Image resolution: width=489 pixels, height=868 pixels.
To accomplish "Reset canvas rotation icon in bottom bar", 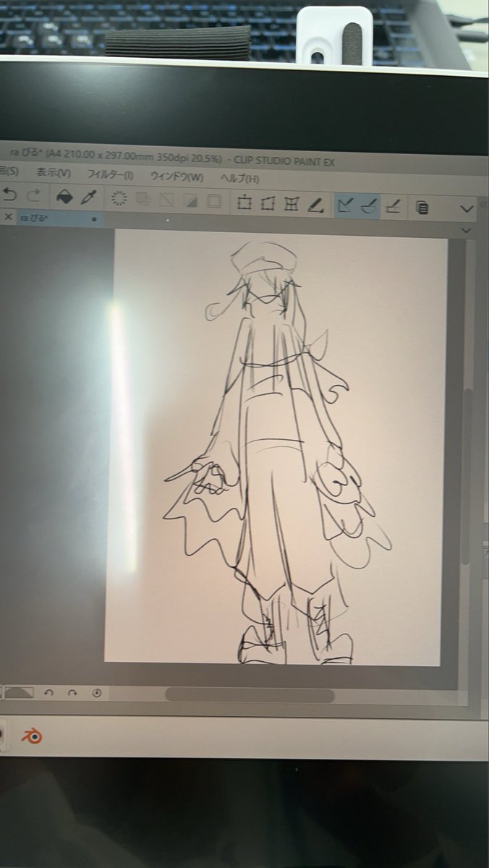I will 97,693.
